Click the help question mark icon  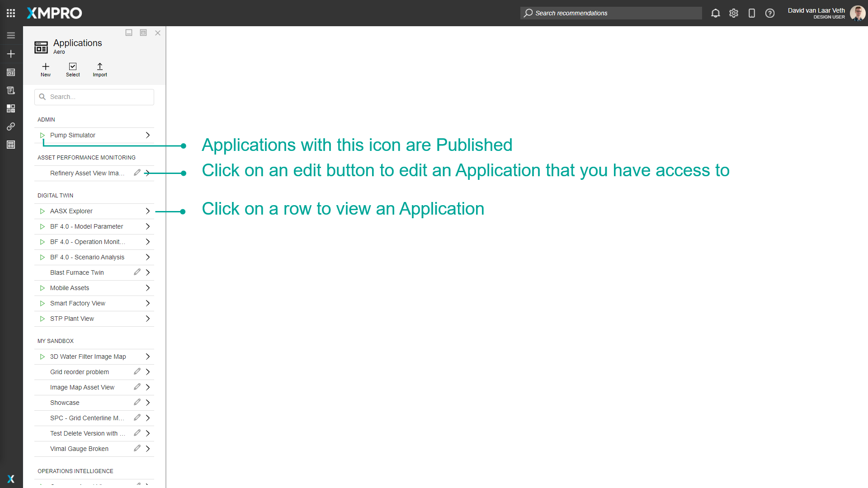click(x=770, y=13)
